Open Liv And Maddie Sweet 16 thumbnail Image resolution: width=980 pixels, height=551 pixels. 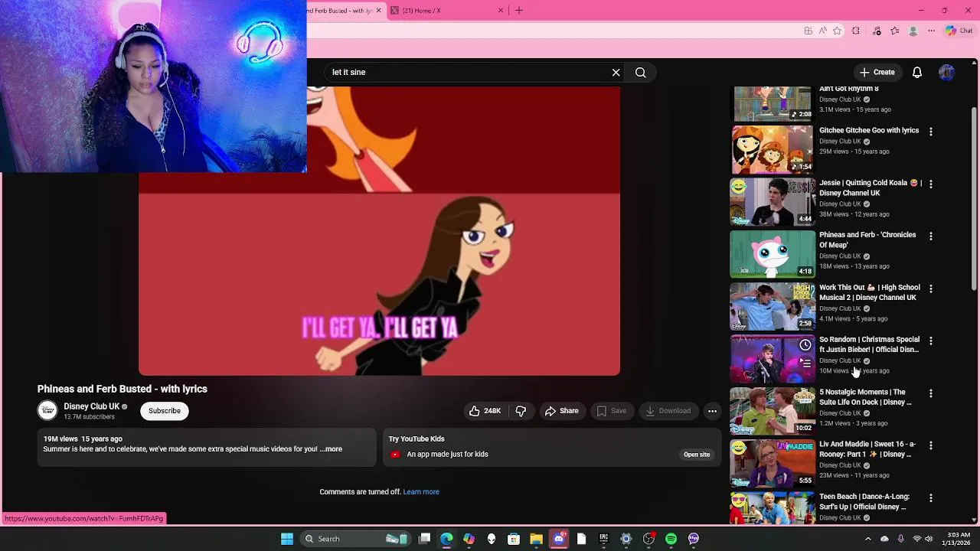(x=773, y=464)
